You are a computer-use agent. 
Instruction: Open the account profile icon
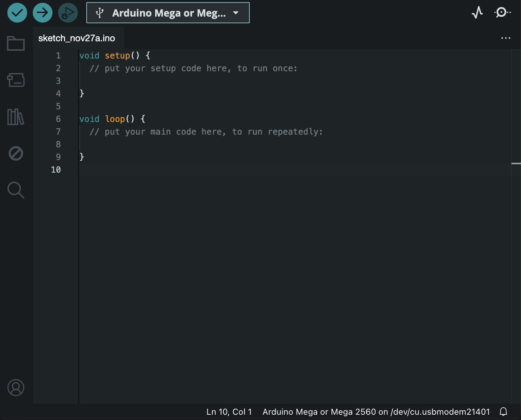[x=16, y=388]
